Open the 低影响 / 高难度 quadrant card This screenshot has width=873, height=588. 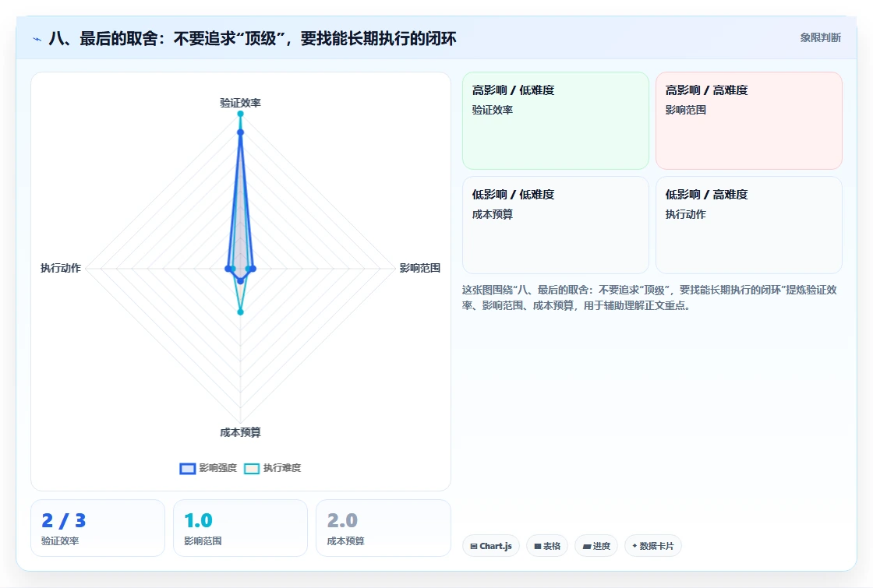tap(749, 225)
